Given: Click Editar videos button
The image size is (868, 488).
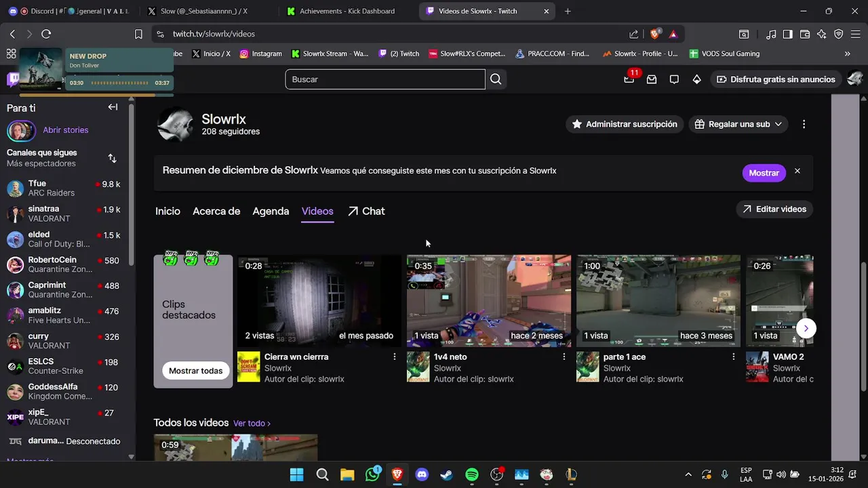Looking at the screenshot, I should click(x=774, y=209).
